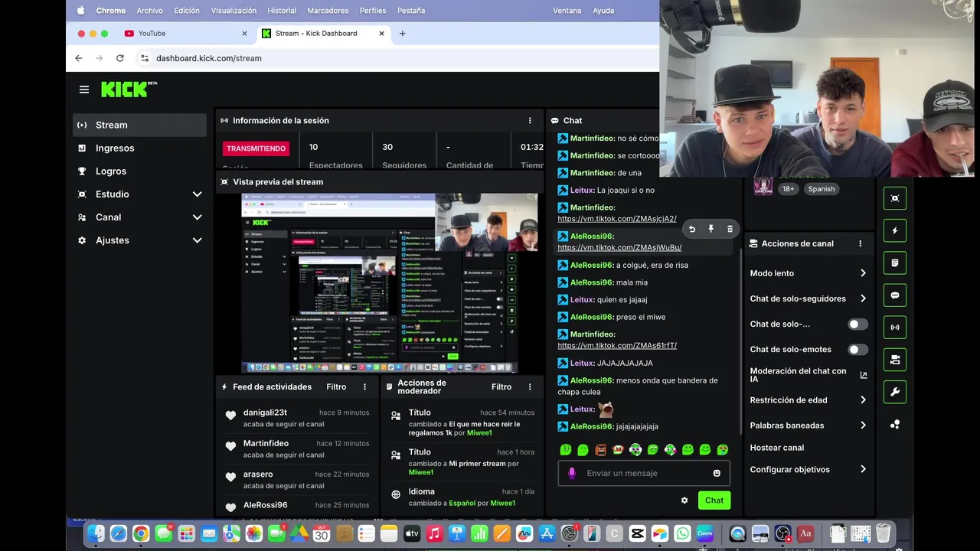This screenshot has width=980, height=551.
Task: Open TikTok link ZMAs61rfT
Action: [617, 346]
